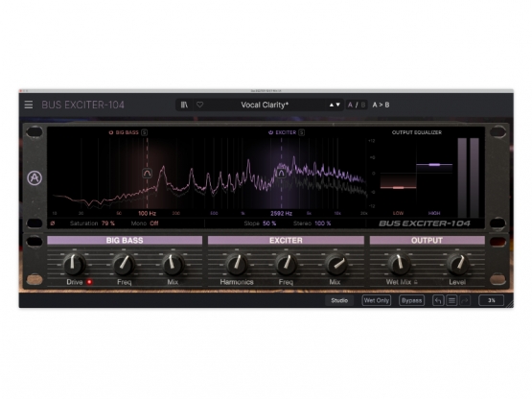Click the Big Bass Mix knob
The image size is (532, 399).
pos(173,264)
